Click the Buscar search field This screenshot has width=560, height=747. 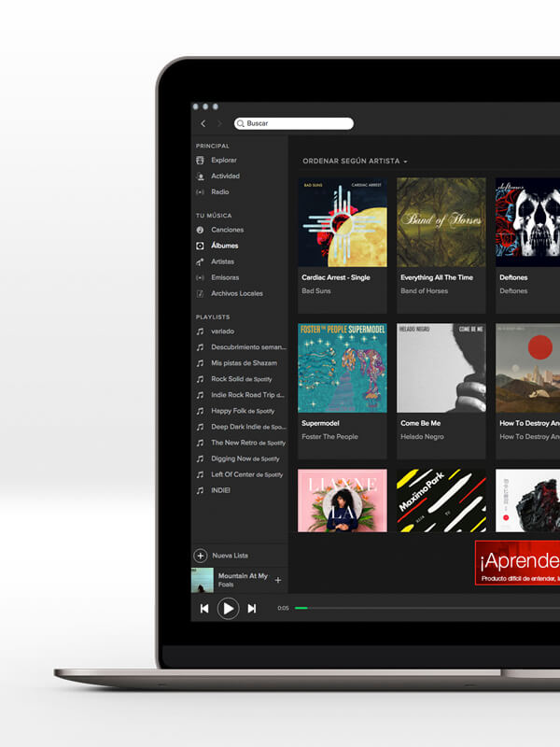click(294, 123)
